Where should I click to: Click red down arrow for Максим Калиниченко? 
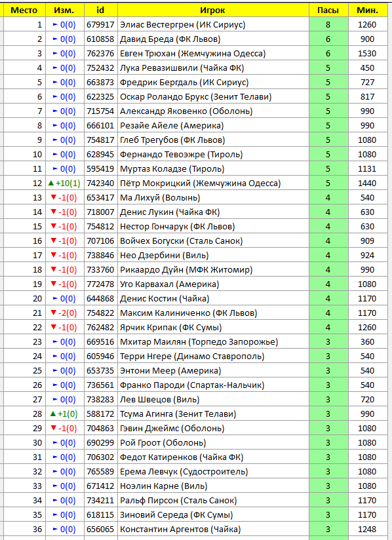tap(53, 313)
